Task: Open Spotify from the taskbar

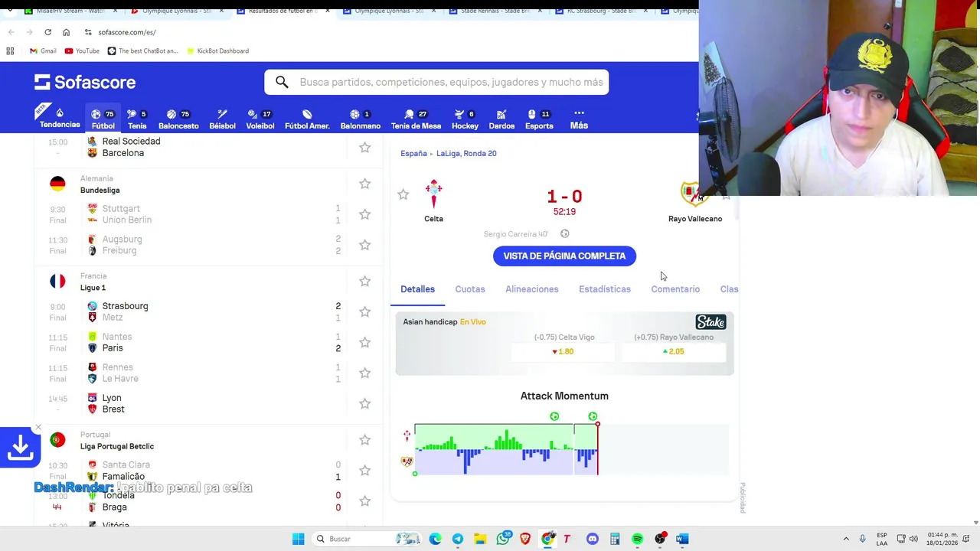Action: pos(637,539)
